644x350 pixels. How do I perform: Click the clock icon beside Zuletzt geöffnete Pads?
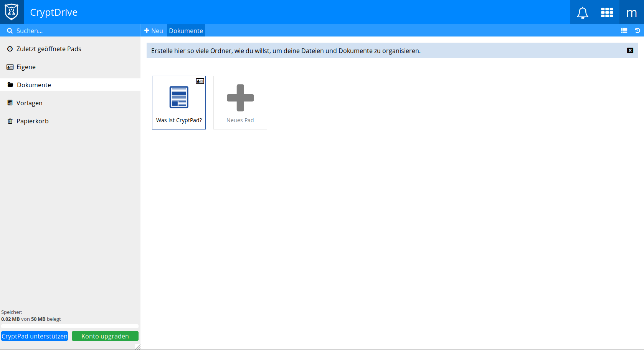tap(10, 49)
